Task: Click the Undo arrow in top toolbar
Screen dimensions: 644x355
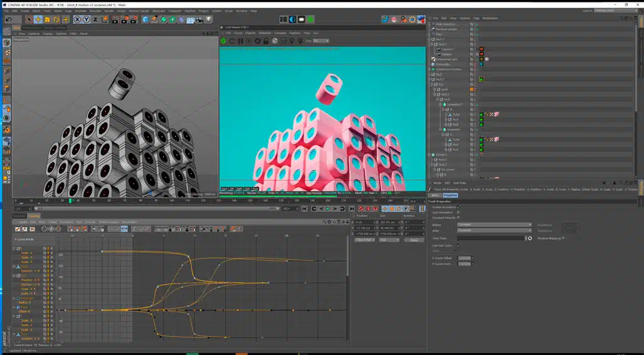Action: pos(9,19)
